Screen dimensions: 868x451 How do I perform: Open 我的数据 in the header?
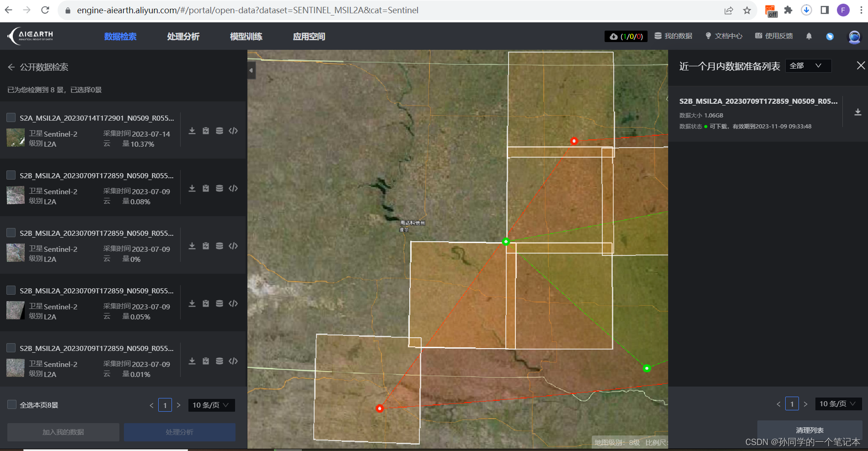[673, 36]
